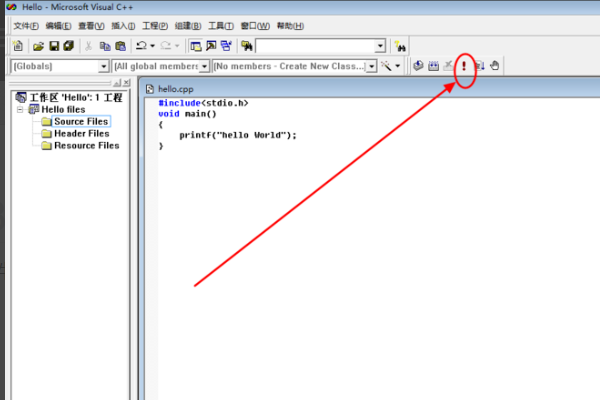Click the Search binoculars icon with lightbulb
This screenshot has width=600, height=400.
pyautogui.click(x=400, y=46)
